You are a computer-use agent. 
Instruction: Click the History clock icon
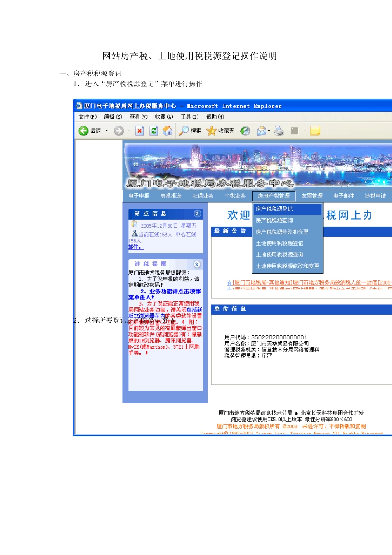tap(245, 131)
